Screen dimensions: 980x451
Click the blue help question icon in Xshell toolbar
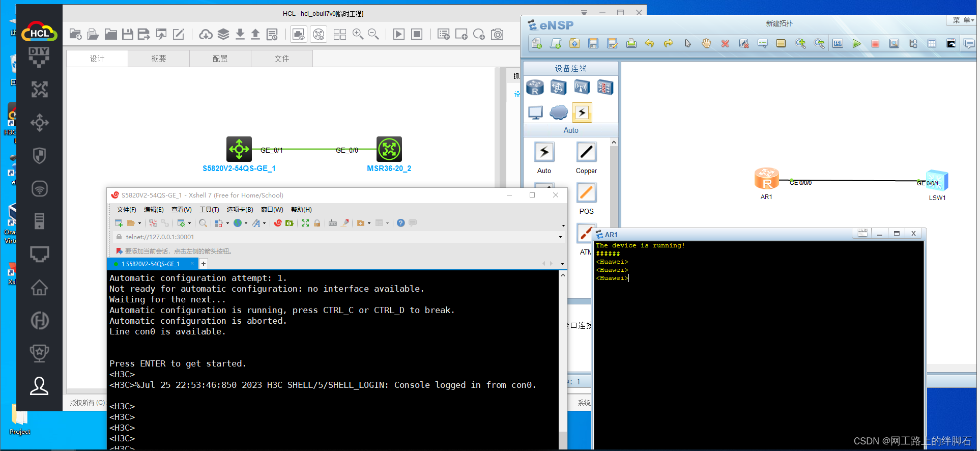pyautogui.click(x=401, y=223)
